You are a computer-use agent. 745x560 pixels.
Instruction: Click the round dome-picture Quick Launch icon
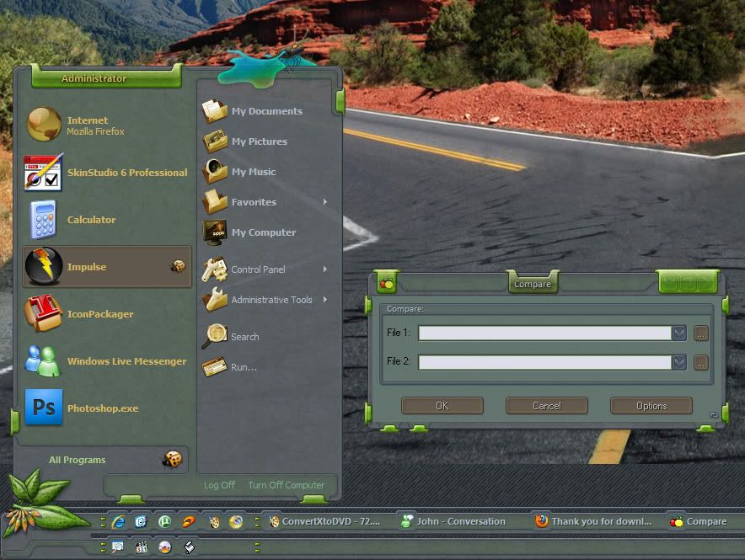coord(165,547)
